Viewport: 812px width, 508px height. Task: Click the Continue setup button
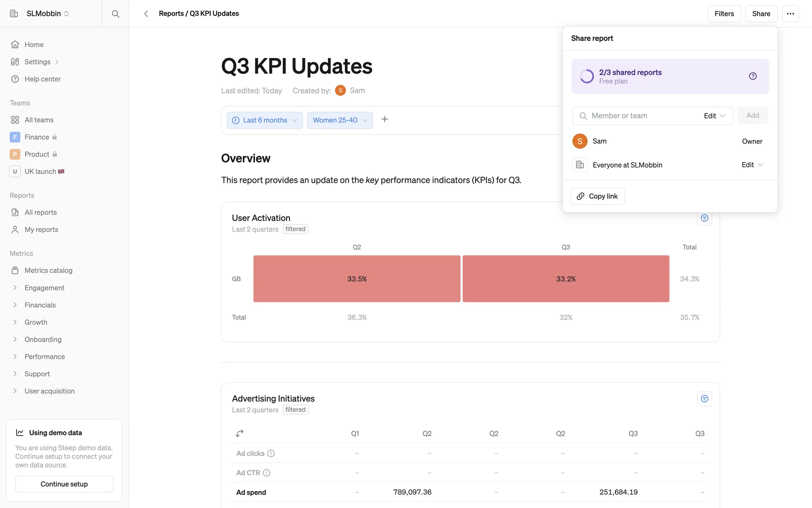click(64, 484)
